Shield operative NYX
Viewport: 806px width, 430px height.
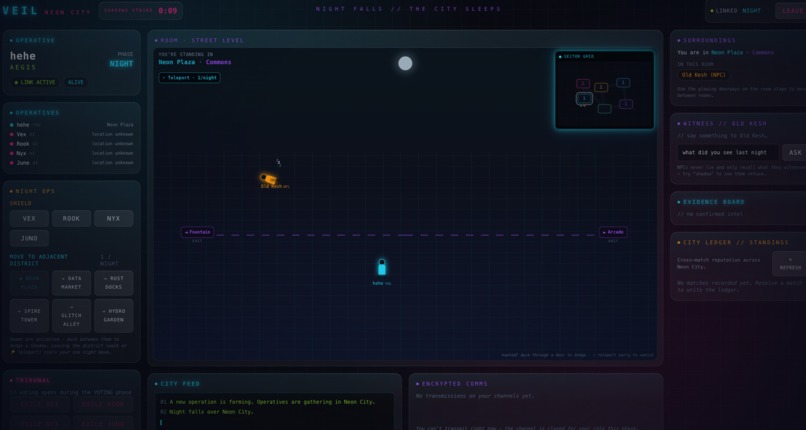[x=114, y=218]
